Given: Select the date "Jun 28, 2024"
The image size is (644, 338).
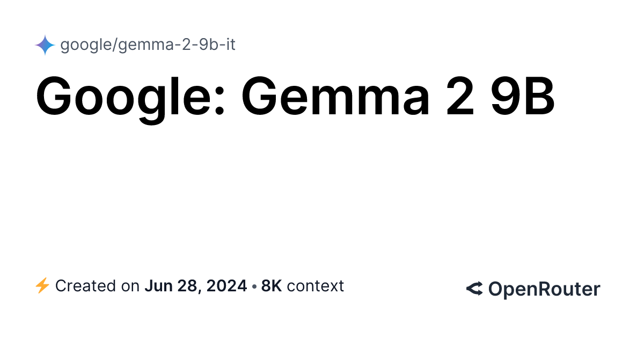Looking at the screenshot, I should (196, 286).
